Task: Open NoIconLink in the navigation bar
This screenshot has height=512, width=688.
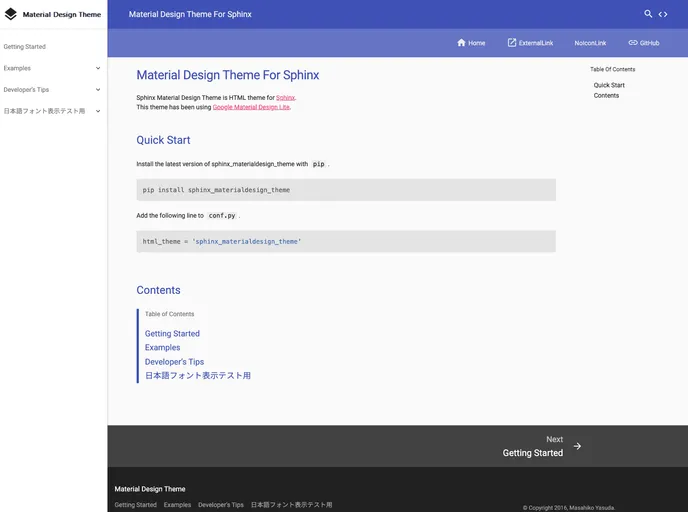Action: click(x=590, y=43)
